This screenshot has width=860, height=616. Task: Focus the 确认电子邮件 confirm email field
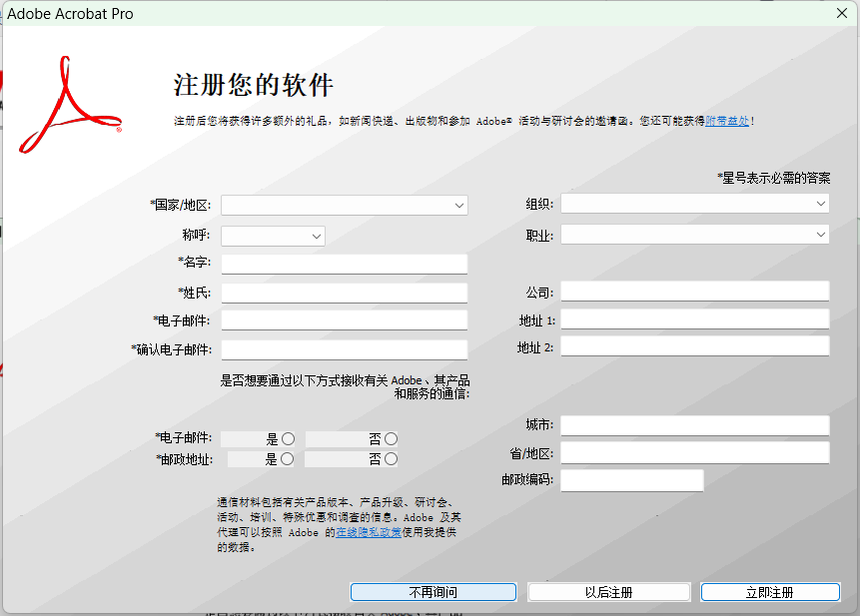point(345,349)
